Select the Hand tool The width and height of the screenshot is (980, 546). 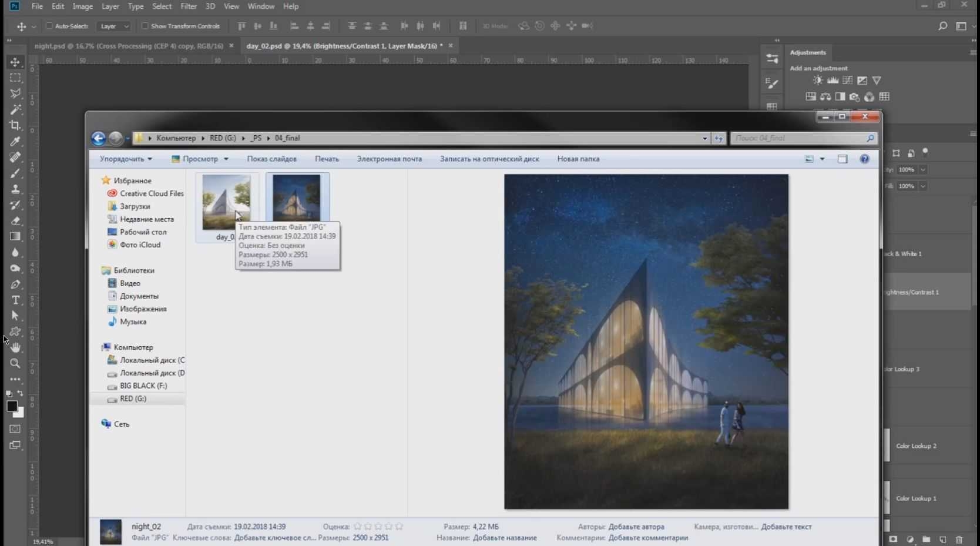coord(15,347)
